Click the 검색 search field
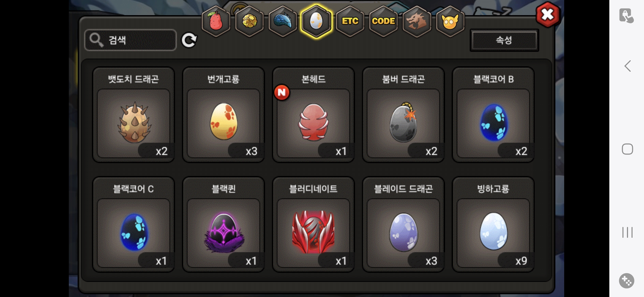The image size is (644, 297). (130, 40)
